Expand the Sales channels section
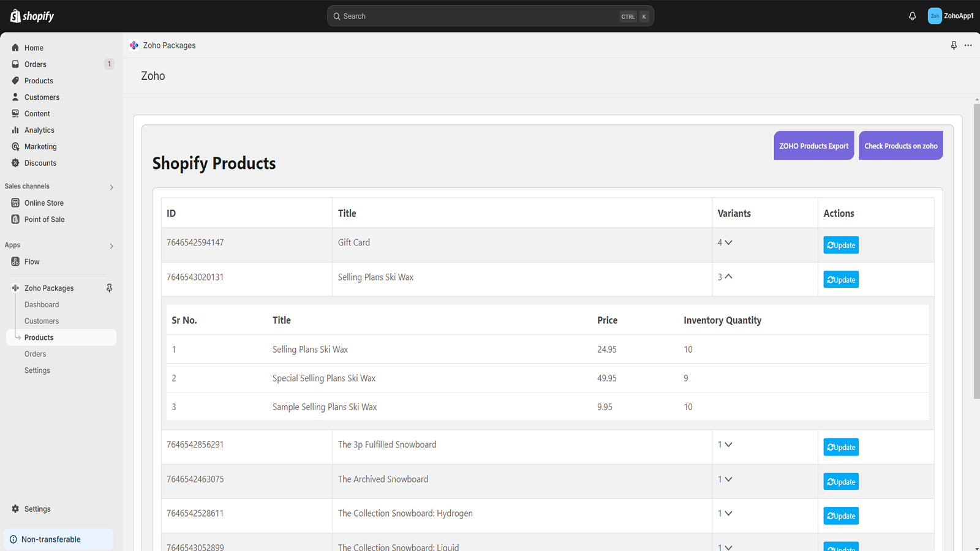The width and height of the screenshot is (980, 551). [111, 187]
